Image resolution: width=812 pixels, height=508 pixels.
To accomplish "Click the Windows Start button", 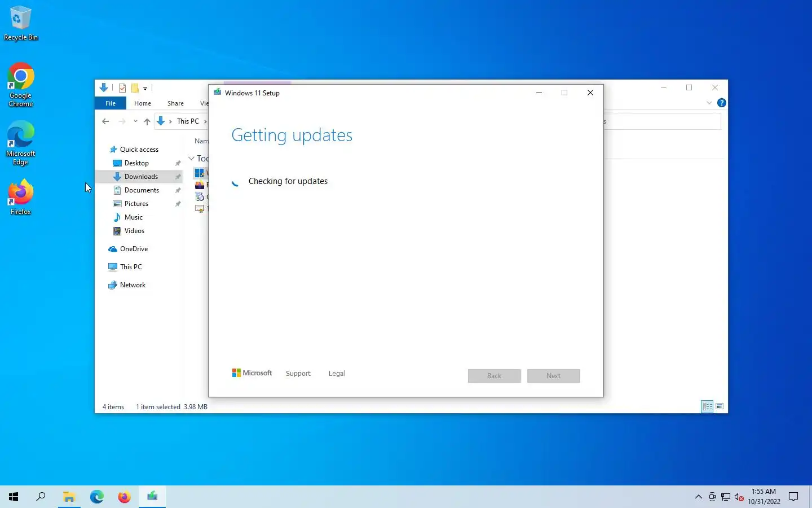I will pyautogui.click(x=14, y=497).
